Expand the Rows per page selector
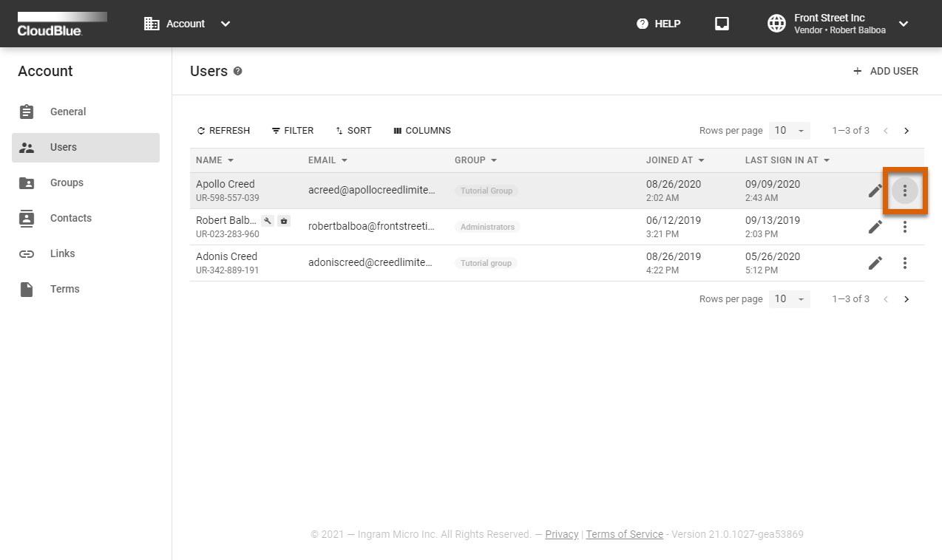Screen dimensions: 942x560 (x=789, y=130)
